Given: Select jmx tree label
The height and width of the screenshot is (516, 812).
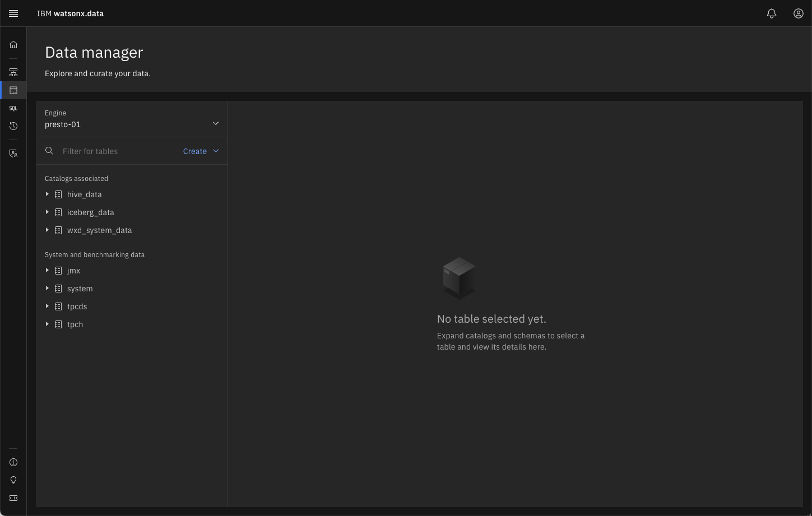Looking at the screenshot, I should tap(74, 271).
